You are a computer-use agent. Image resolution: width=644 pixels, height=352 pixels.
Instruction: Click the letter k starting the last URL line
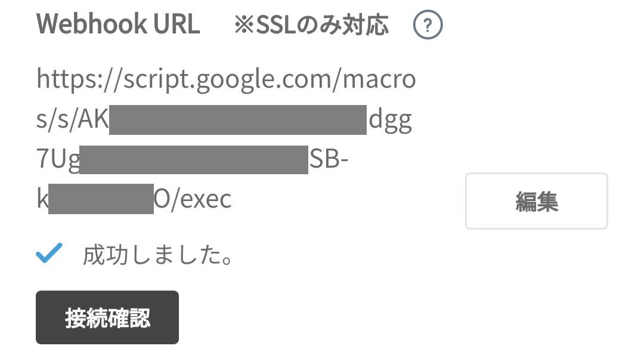[x=42, y=198]
